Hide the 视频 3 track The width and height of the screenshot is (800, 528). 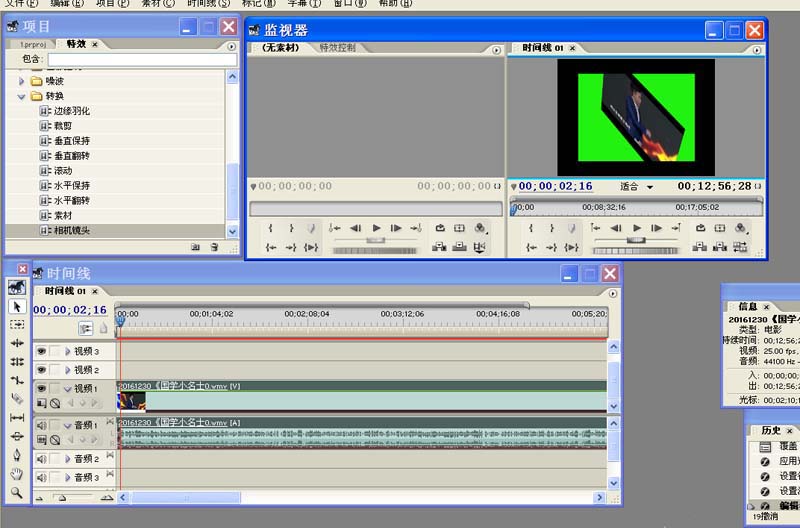click(41, 351)
